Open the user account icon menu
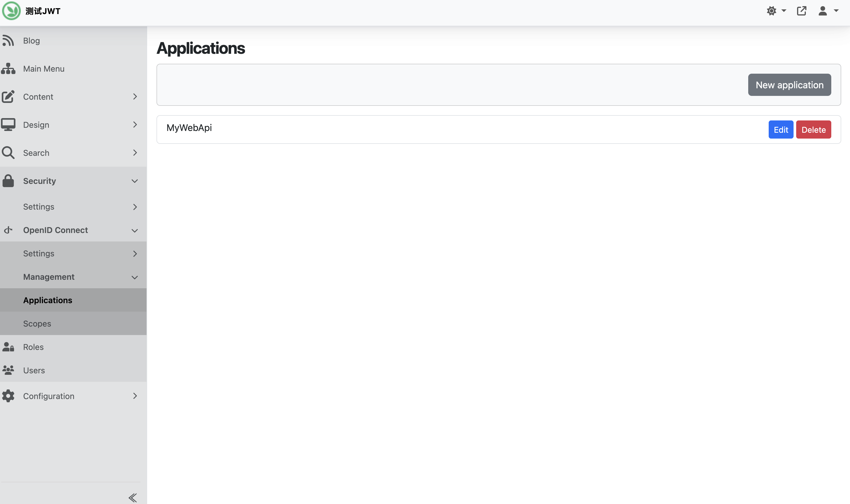 click(823, 11)
